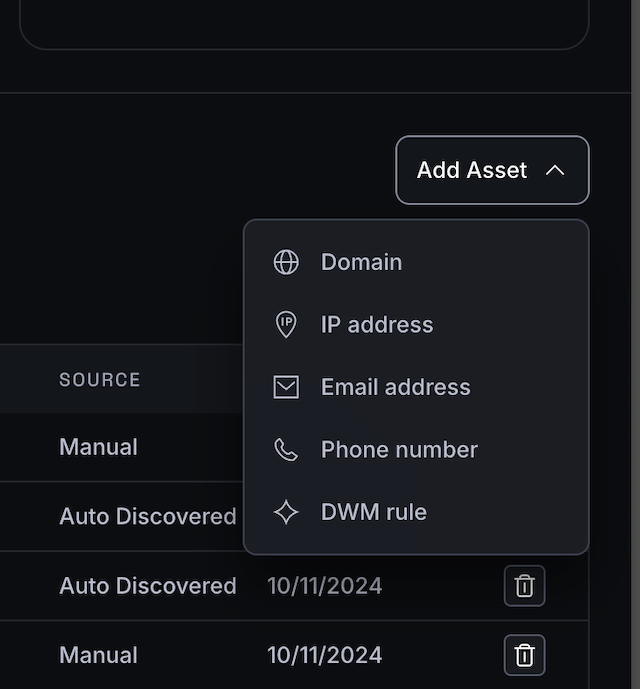The height and width of the screenshot is (689, 640).
Task: Delete the Auto Discovered asset dated 10/11/2024
Action: [x=524, y=586]
